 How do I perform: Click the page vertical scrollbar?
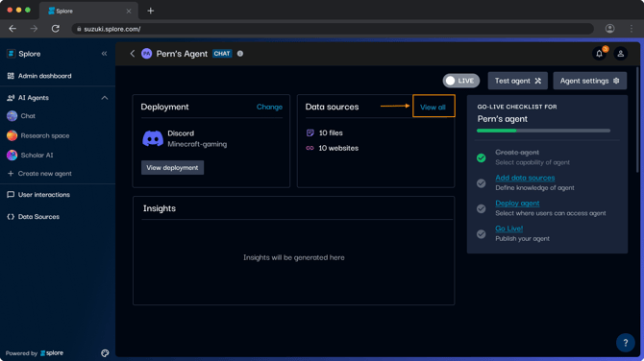point(637,119)
